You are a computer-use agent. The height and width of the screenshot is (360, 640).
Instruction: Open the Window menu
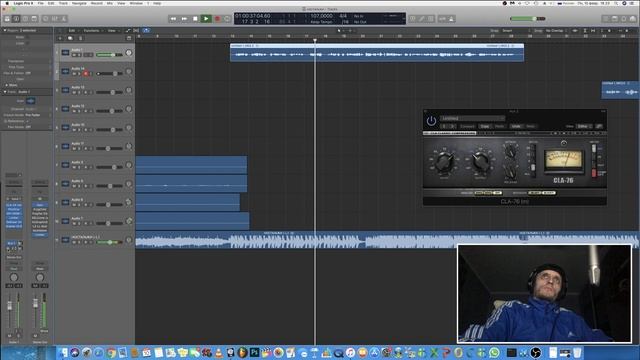[136, 3]
